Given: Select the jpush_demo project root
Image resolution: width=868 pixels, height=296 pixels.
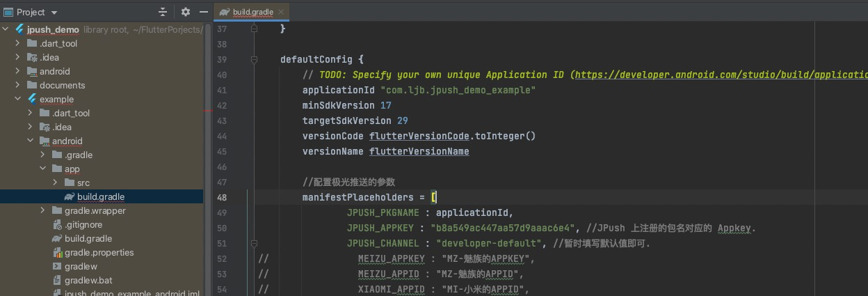Looking at the screenshot, I should [53, 29].
